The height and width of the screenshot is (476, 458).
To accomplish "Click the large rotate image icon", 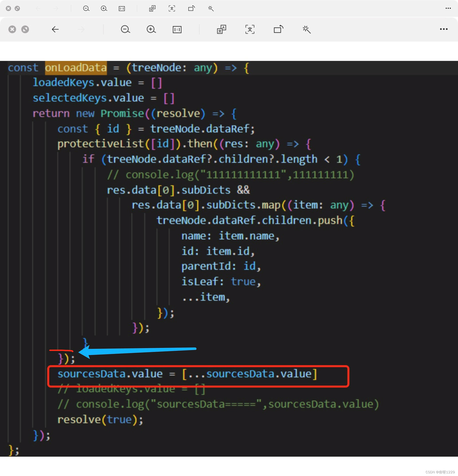I will 278,29.
